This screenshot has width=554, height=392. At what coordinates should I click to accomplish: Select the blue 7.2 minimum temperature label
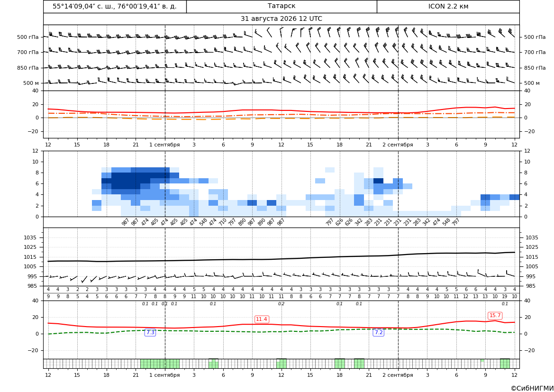point(378,332)
